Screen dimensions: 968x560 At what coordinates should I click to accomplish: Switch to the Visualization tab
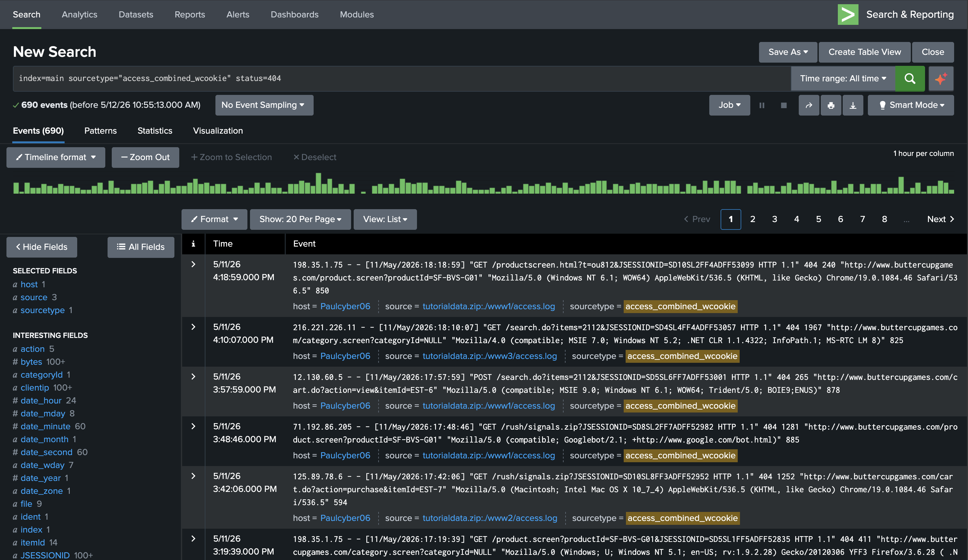pyautogui.click(x=218, y=131)
